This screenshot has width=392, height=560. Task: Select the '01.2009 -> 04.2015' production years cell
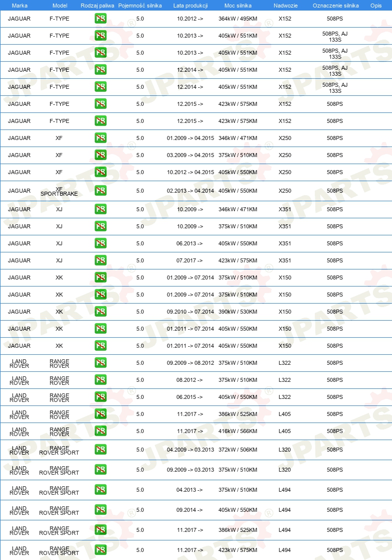pyautogui.click(x=190, y=138)
